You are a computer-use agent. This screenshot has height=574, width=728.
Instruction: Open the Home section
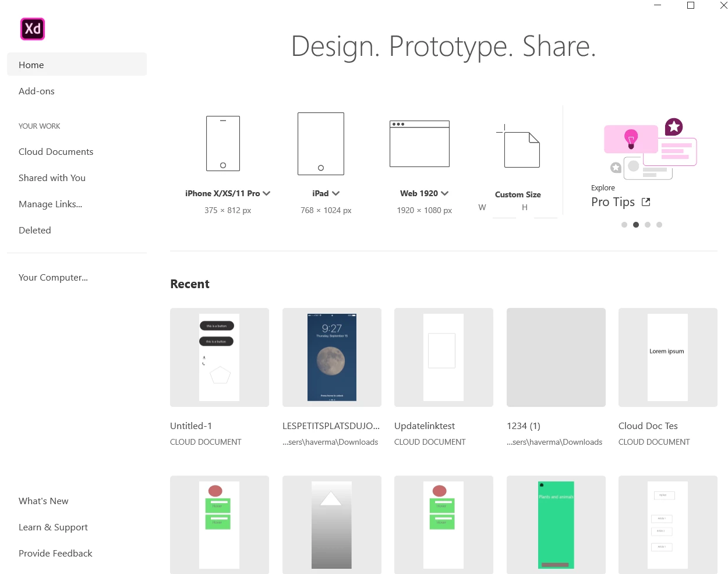pos(77,65)
